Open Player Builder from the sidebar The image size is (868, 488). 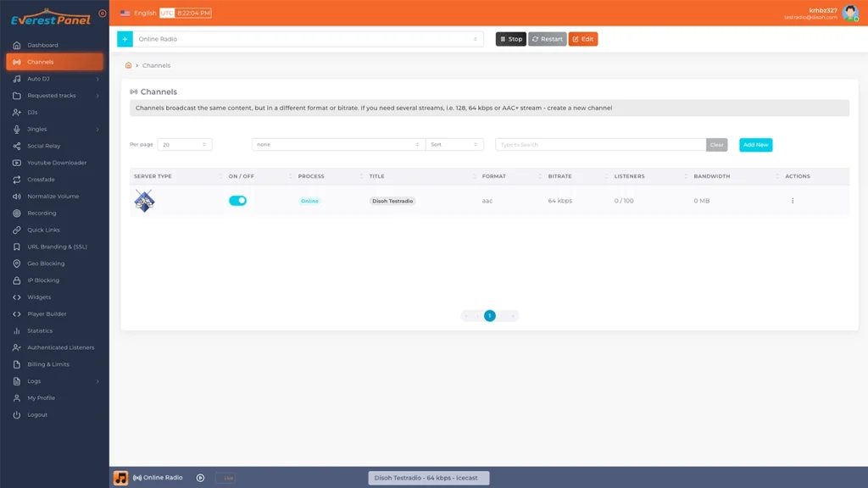coord(47,314)
